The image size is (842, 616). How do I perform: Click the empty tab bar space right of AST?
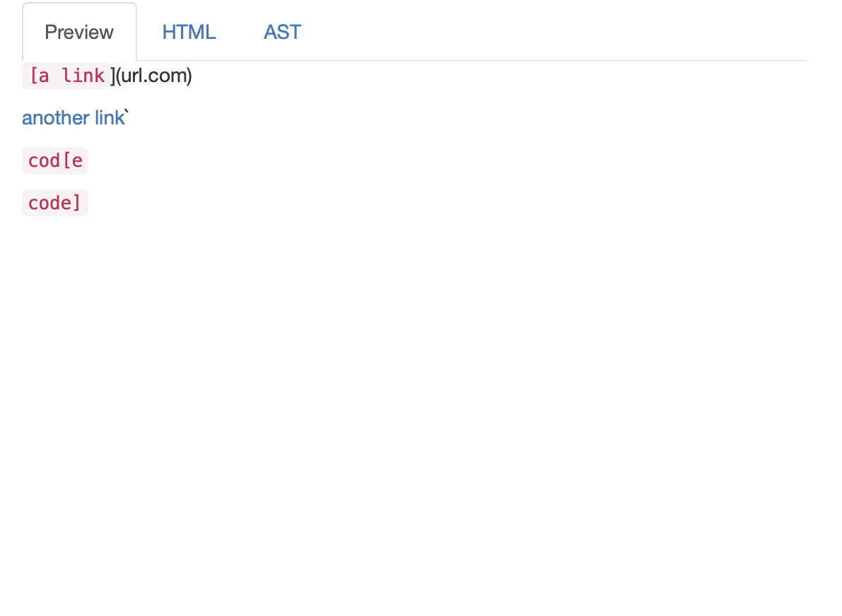click(551, 33)
